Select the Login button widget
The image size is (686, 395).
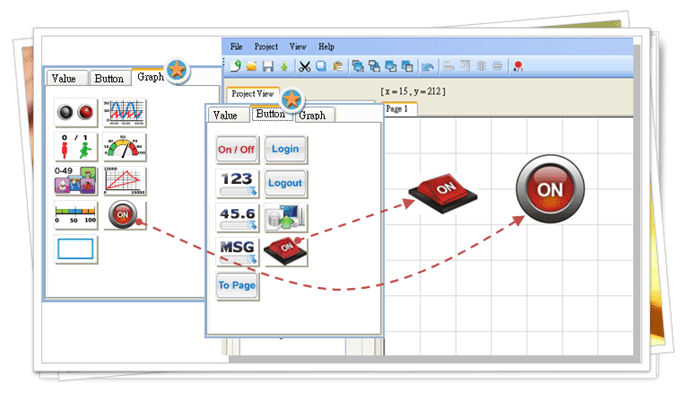click(286, 150)
